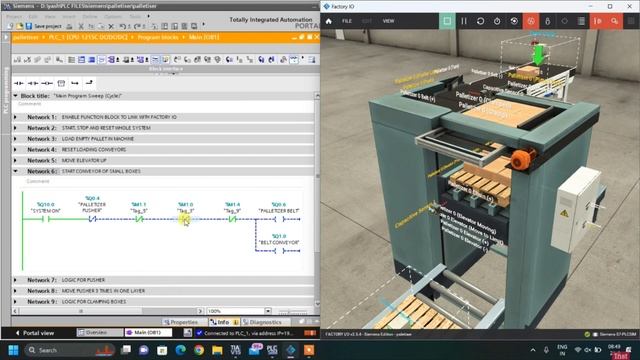Click Save project in TIA Portal
Screen dimensions: 640x360
43,26
